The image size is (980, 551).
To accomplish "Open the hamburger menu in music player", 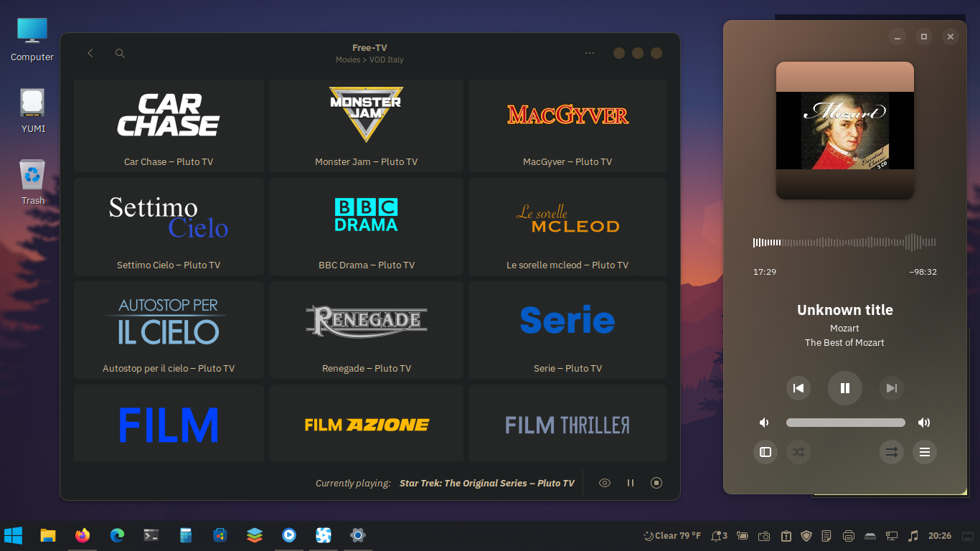I will point(925,452).
